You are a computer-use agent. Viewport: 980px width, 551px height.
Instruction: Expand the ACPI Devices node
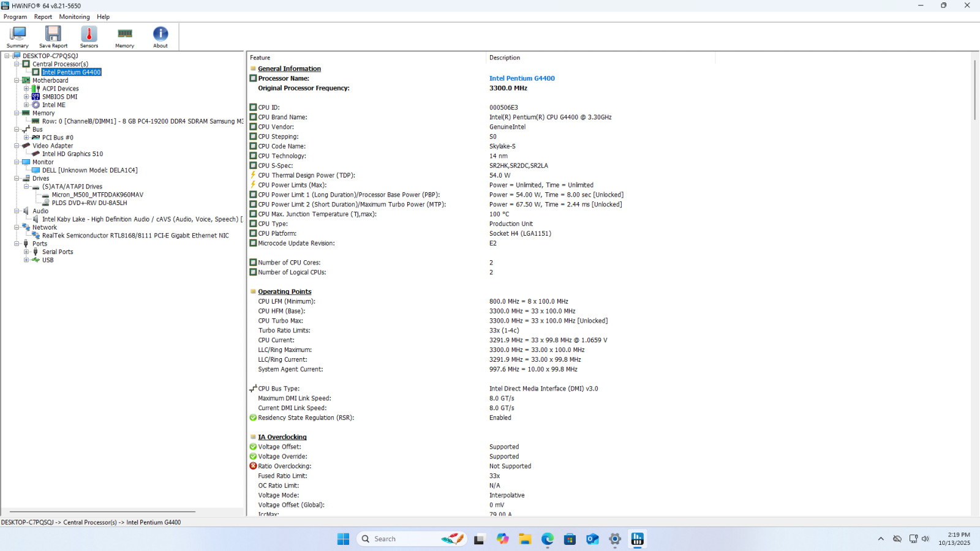click(x=27, y=89)
